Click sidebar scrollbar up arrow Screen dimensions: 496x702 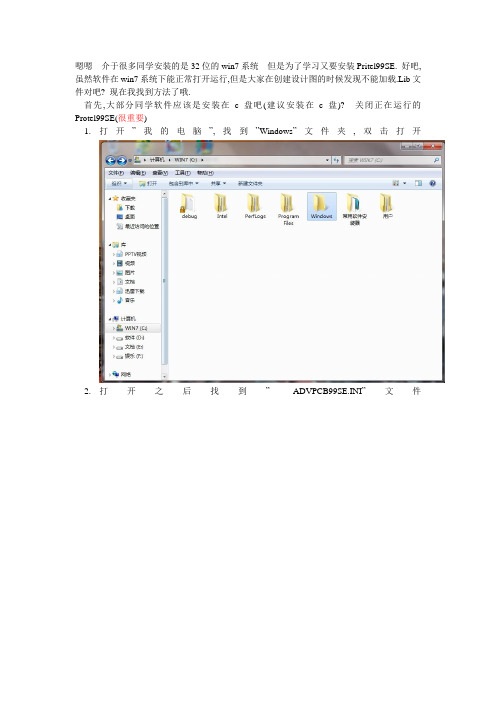click(x=164, y=194)
